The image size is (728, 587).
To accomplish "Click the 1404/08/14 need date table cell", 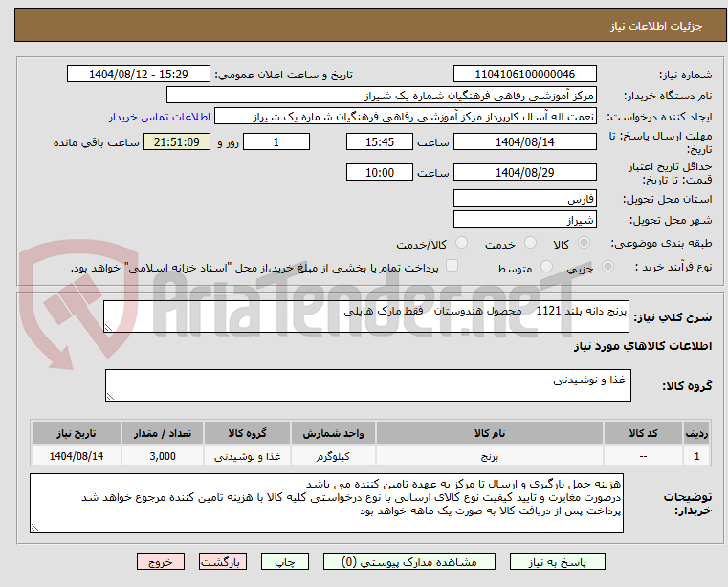I will pyautogui.click(x=77, y=456).
